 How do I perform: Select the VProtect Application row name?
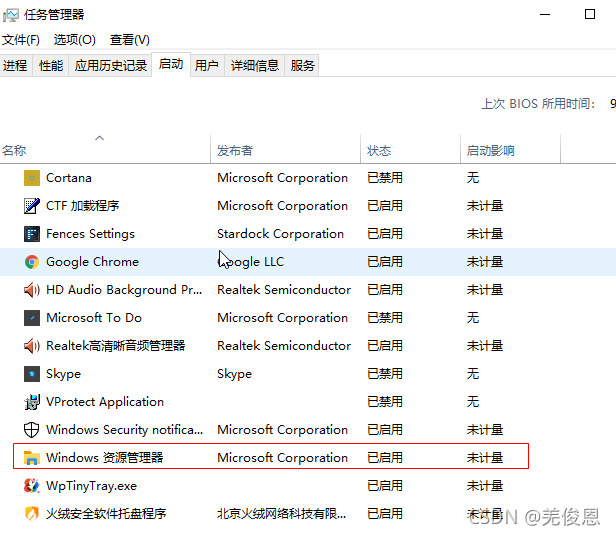click(x=105, y=402)
